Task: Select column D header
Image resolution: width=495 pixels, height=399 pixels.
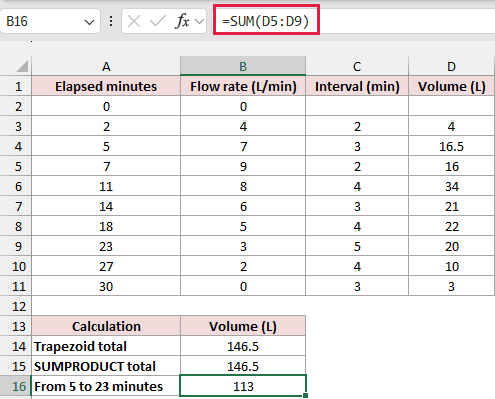Action: (452, 66)
